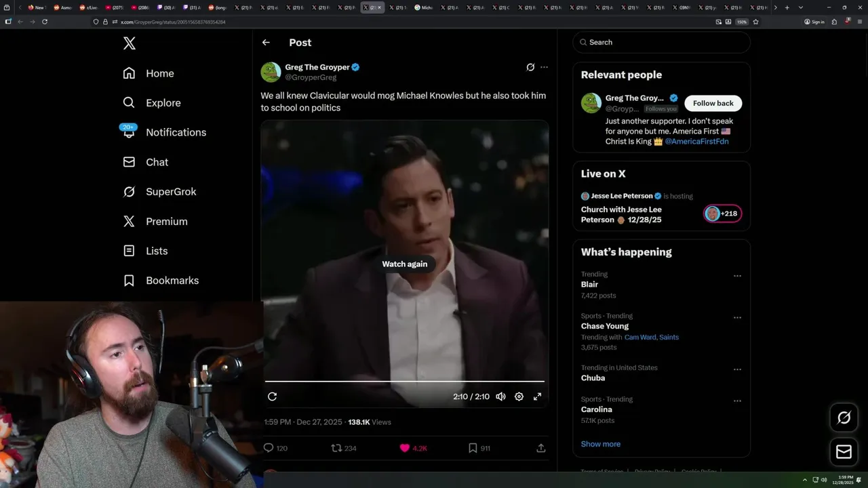Mute the video volume
This screenshot has height=488, width=868.
click(500, 396)
